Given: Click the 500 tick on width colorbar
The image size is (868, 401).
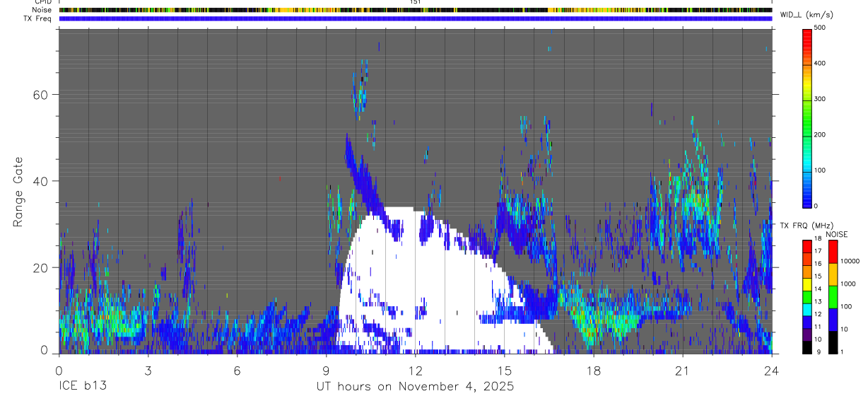Looking at the screenshot, I should [x=820, y=28].
